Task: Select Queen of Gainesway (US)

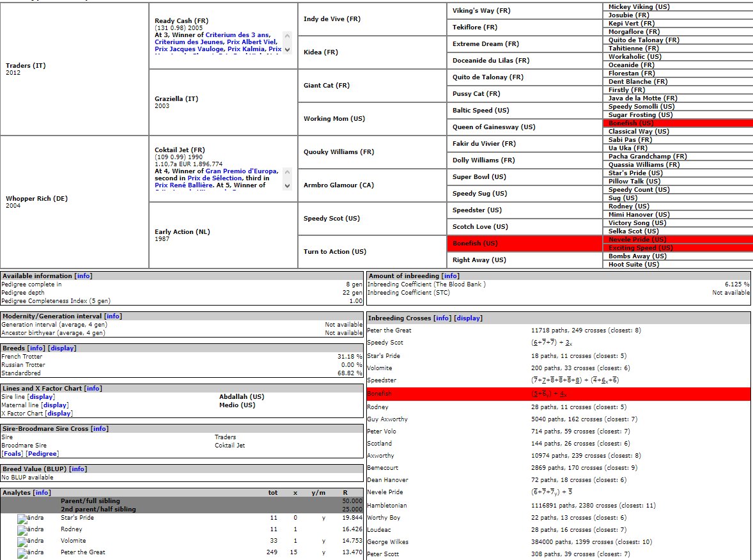Action: [493, 127]
